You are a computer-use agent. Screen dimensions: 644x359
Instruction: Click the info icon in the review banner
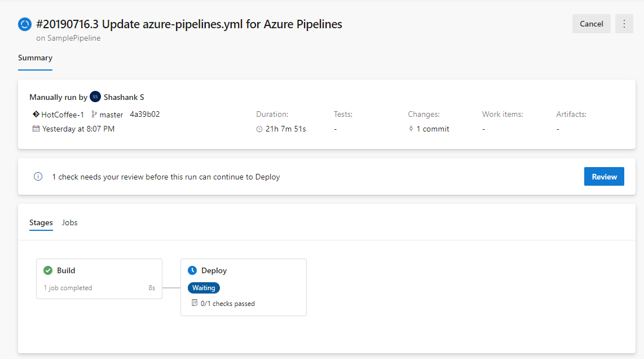[38, 176]
